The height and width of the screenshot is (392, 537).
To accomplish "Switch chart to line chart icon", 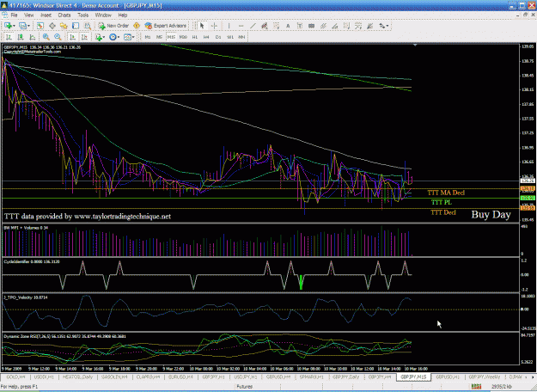I will click(33, 37).
